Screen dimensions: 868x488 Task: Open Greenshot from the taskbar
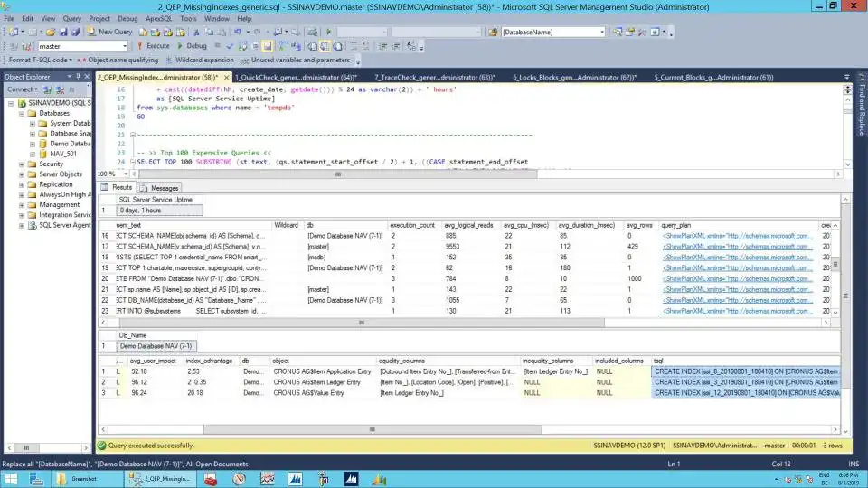coord(89,479)
